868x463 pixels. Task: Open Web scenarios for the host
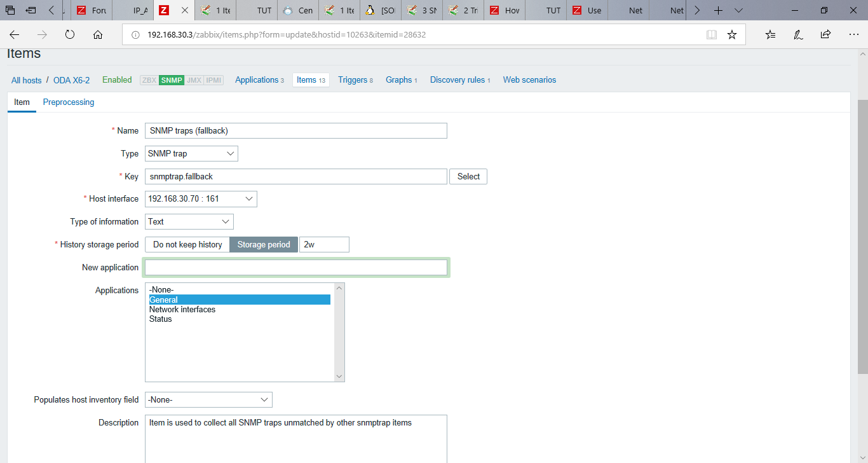tap(529, 80)
